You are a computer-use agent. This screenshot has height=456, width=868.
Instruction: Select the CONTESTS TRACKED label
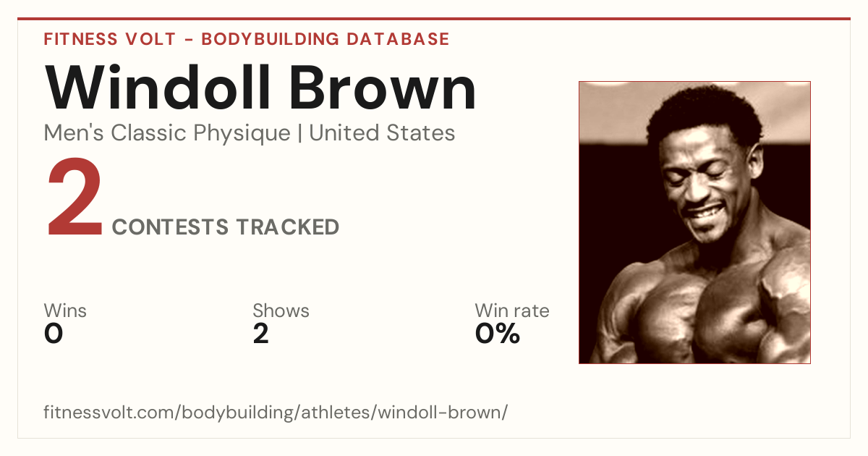226,227
